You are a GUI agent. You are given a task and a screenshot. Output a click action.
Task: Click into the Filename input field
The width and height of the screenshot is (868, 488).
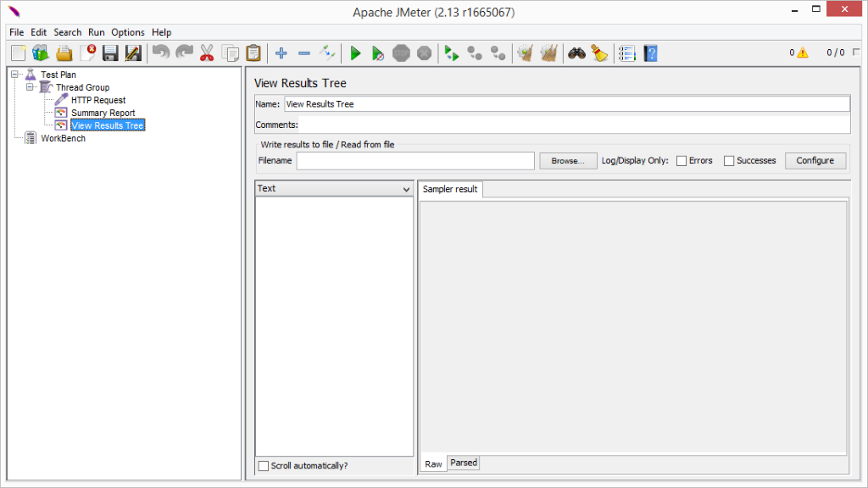tap(415, 160)
